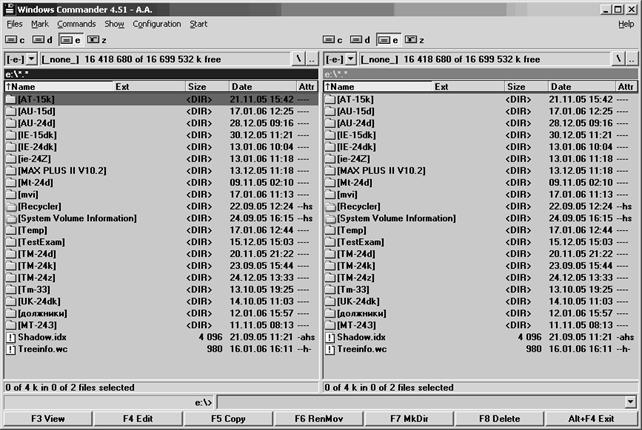
Task: Sort left panel by Date column
Action: 262,87
